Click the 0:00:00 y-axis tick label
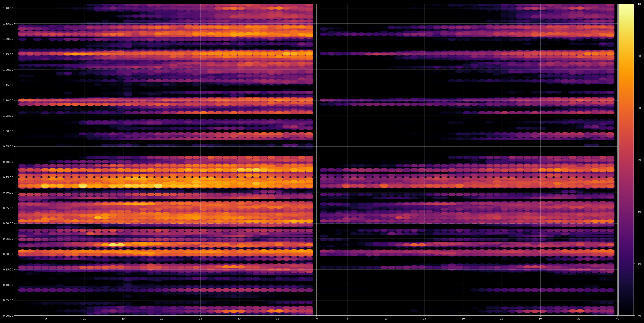Screen dimensions: 644x323 click(8, 316)
